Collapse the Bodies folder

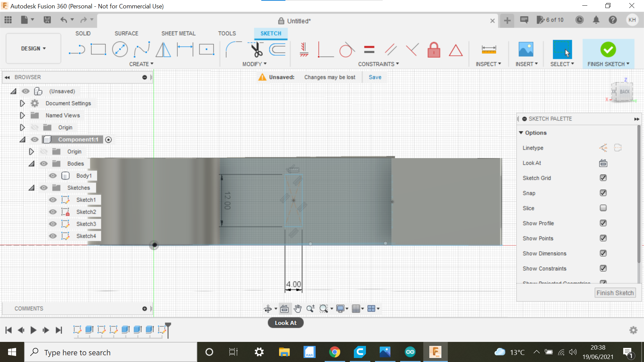[31, 164]
